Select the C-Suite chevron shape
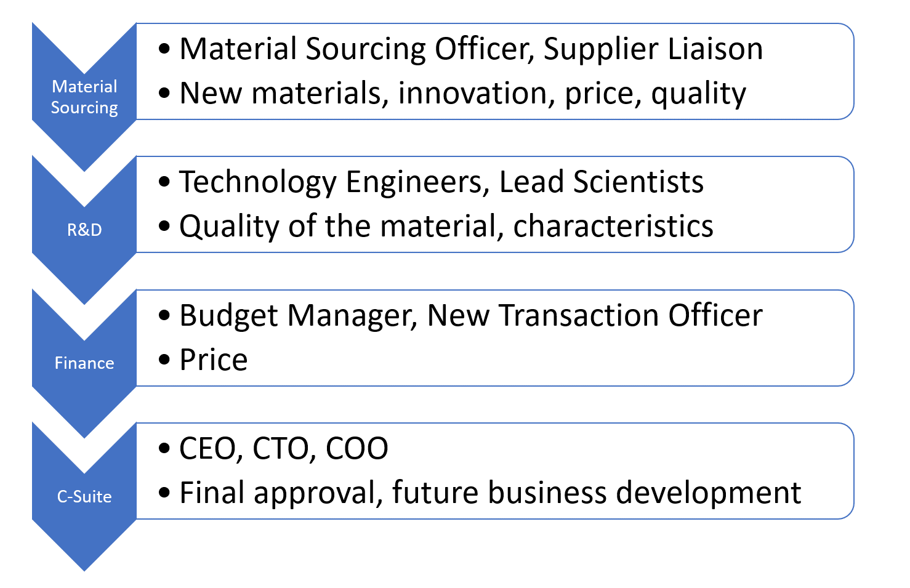This screenshot has height=588, width=910. pos(84,496)
